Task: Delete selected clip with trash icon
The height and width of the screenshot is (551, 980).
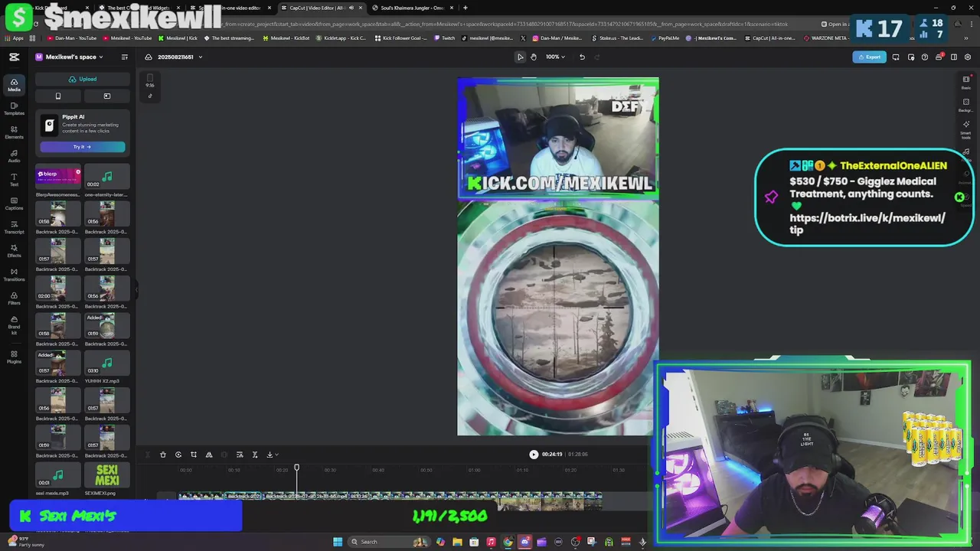Action: 163,455
